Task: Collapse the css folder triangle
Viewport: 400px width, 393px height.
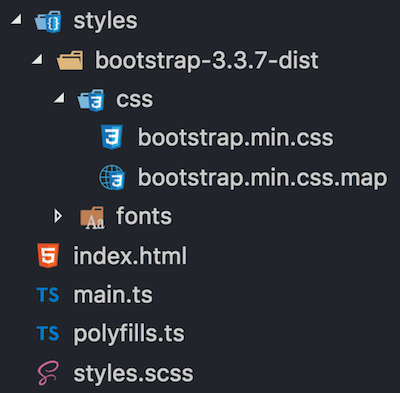Action: coord(59,98)
